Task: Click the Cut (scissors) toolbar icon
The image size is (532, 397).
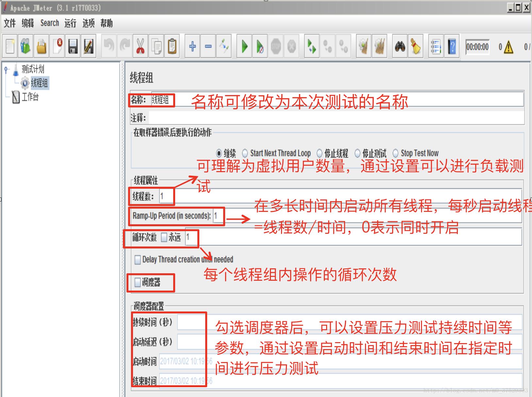Action: tap(140, 46)
